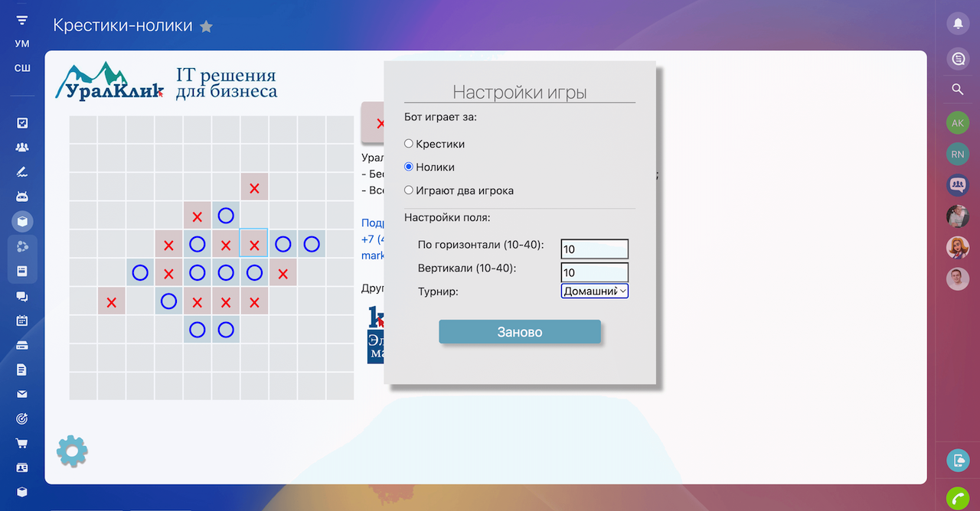The image size is (980, 511).
Task: Open the highlighted cube icon in sidebar
Action: coord(22,221)
